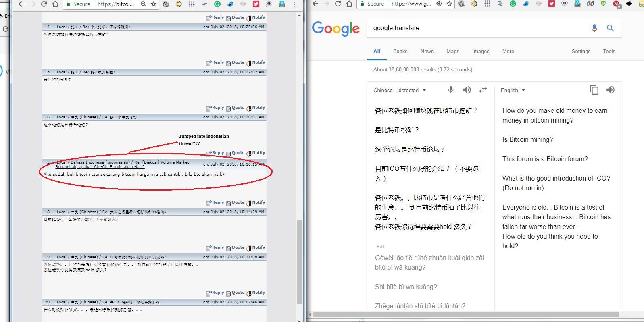Swap translation languages
This screenshot has width=644, height=322.
[x=483, y=90]
